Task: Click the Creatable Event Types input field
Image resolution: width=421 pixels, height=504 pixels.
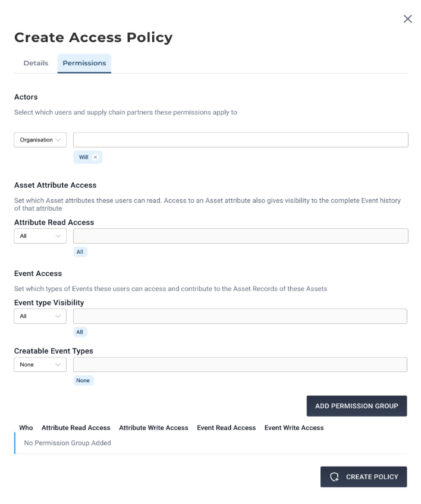Action: [240, 364]
